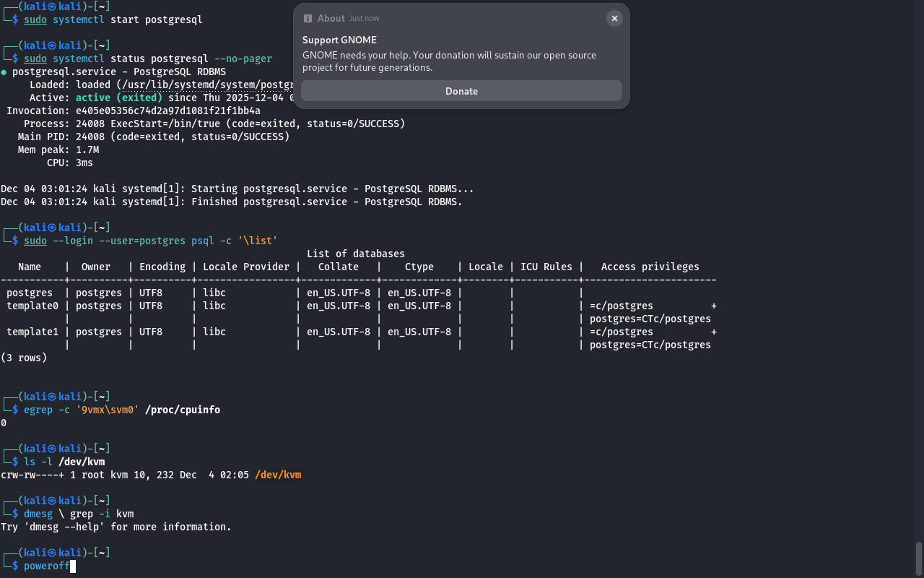Click the '(3 rows)' result text
Screen dimensions: 924x578
click(24, 358)
